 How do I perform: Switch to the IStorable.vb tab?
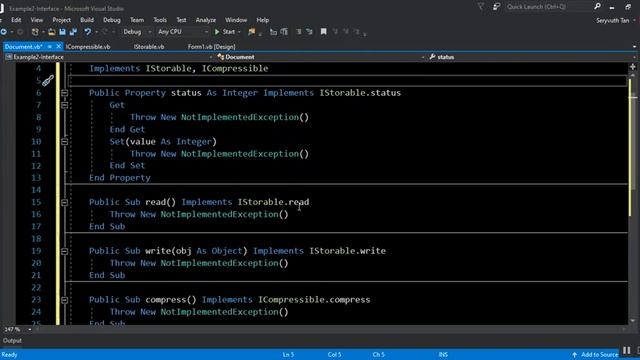[x=149, y=47]
